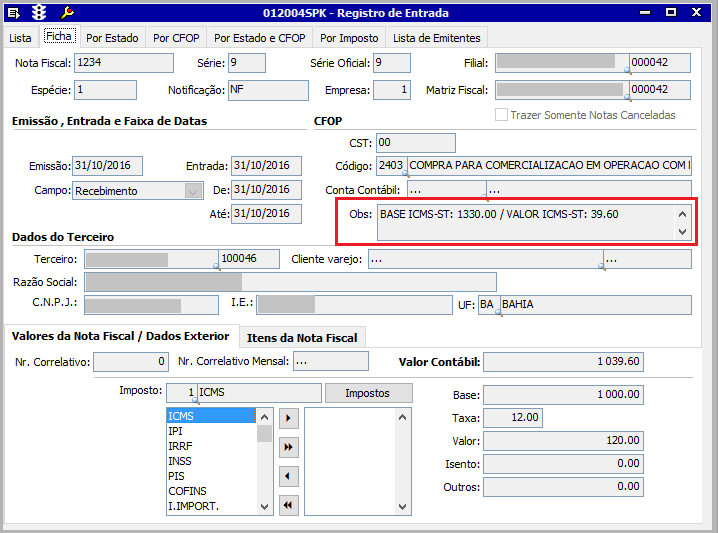Screen dimensions: 718x533
Task: Open the Por CFOP tab
Action: click(176, 38)
